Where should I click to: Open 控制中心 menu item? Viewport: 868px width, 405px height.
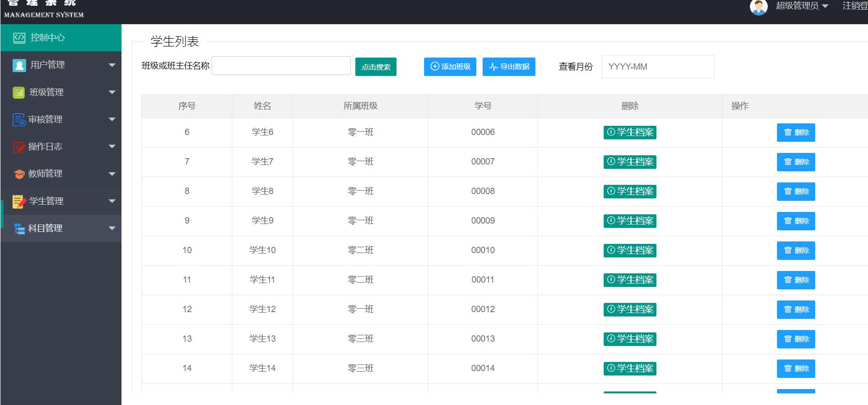[61, 38]
